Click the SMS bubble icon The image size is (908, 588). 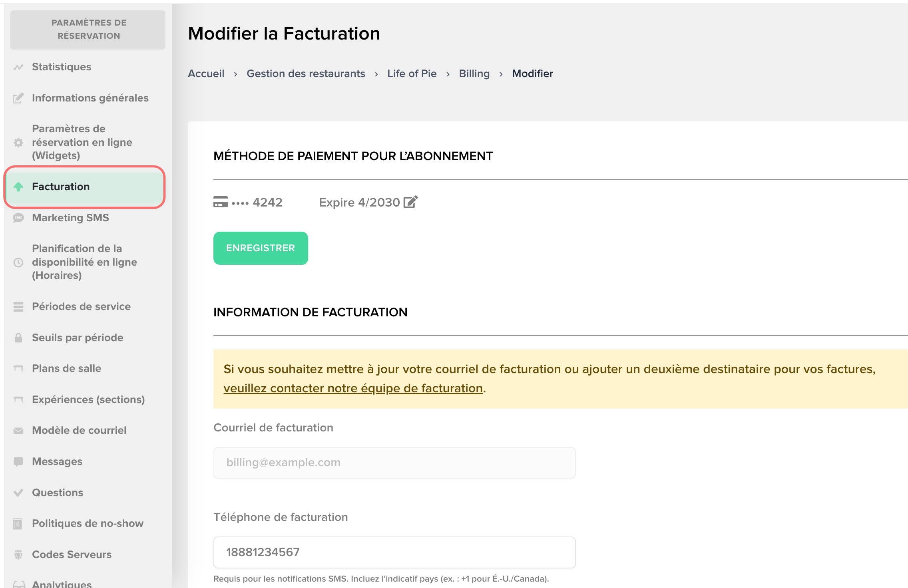[x=18, y=218]
